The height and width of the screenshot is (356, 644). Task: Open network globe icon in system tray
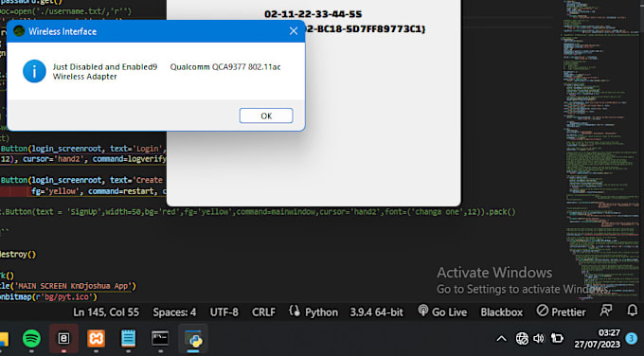(x=522, y=338)
